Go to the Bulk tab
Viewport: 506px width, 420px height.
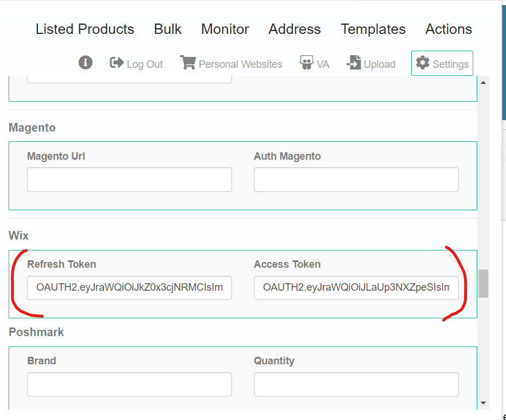tap(168, 29)
